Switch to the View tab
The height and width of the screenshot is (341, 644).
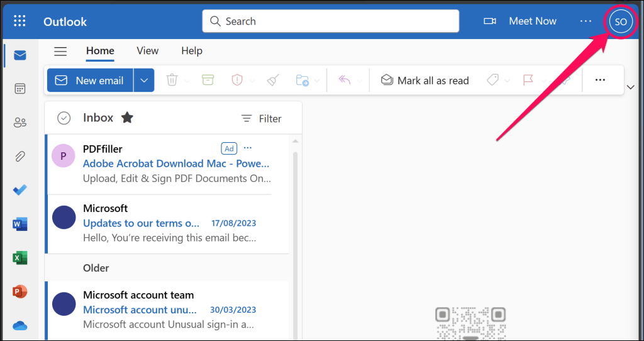(x=147, y=50)
